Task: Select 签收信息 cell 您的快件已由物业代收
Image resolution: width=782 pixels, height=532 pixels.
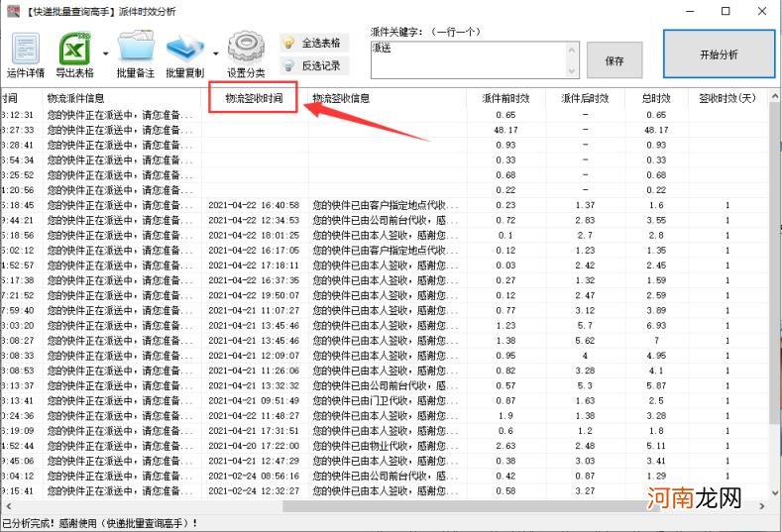Action: (x=385, y=446)
